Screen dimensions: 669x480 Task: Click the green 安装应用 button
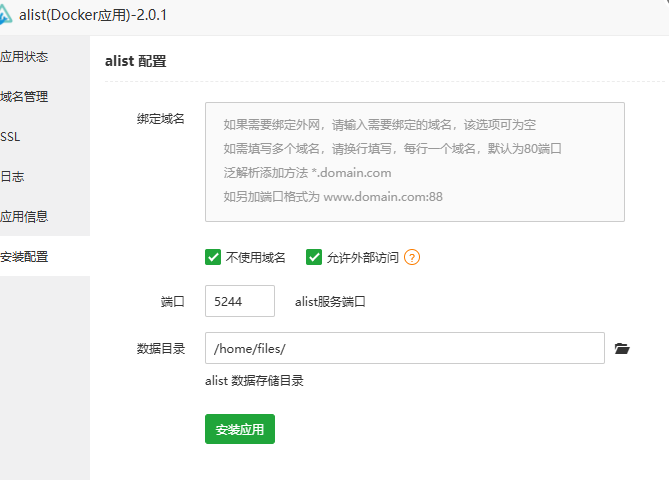[240, 429]
